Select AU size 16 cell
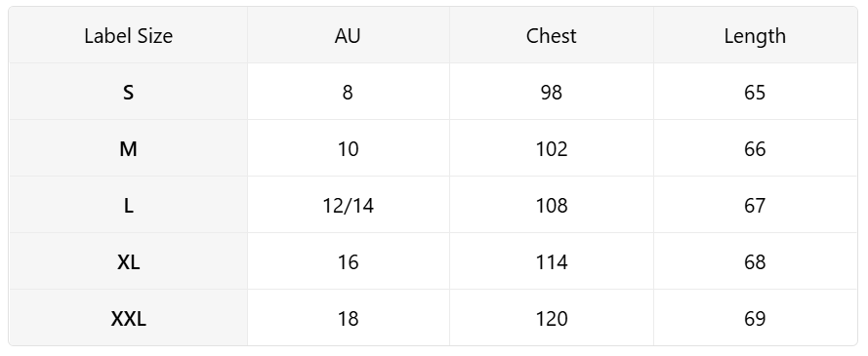The height and width of the screenshot is (356, 868). [349, 261]
